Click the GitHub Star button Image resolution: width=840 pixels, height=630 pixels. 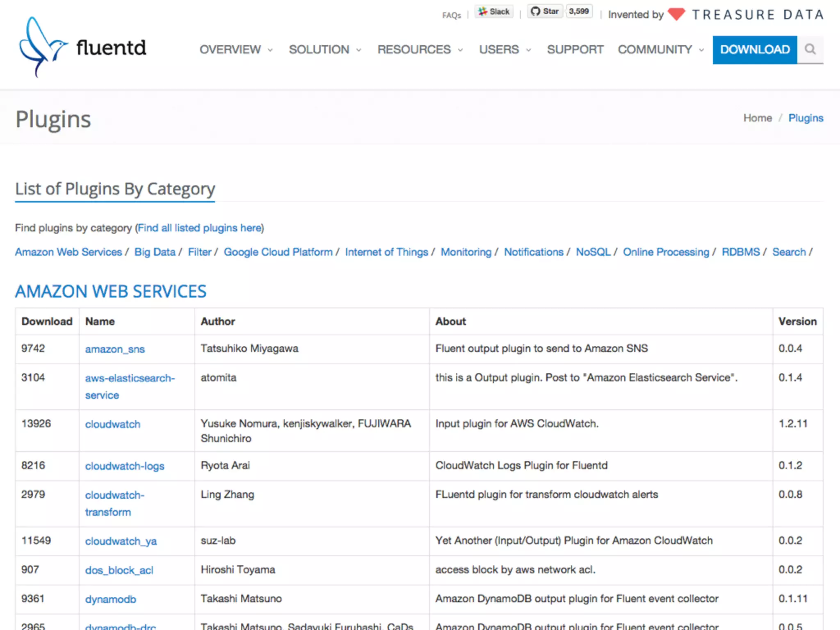coord(545,11)
